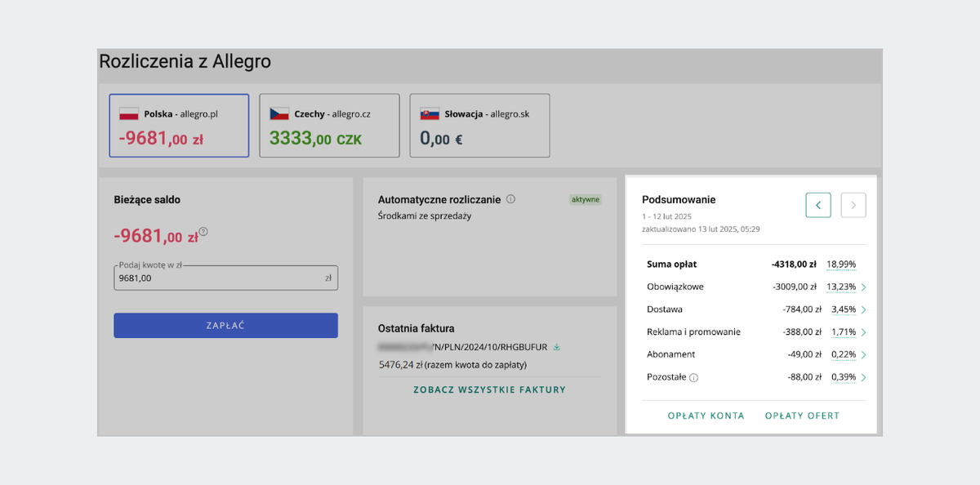Go to previous summary period
The image size is (980, 485).
pyautogui.click(x=818, y=205)
